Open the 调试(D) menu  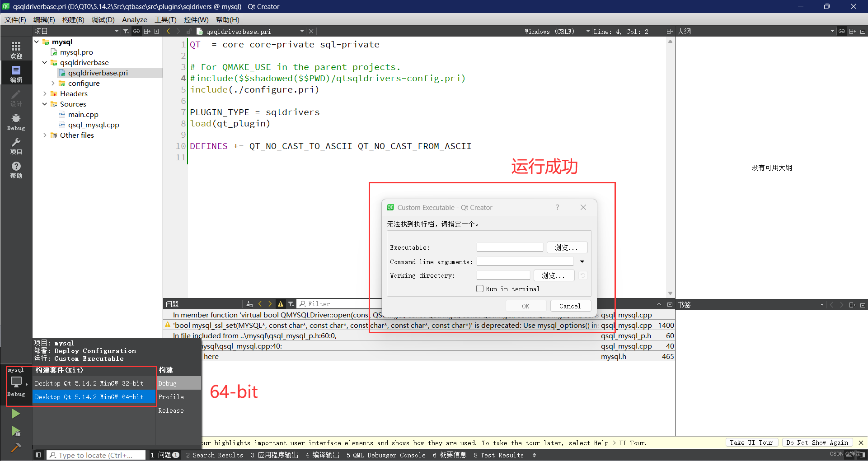(x=103, y=19)
